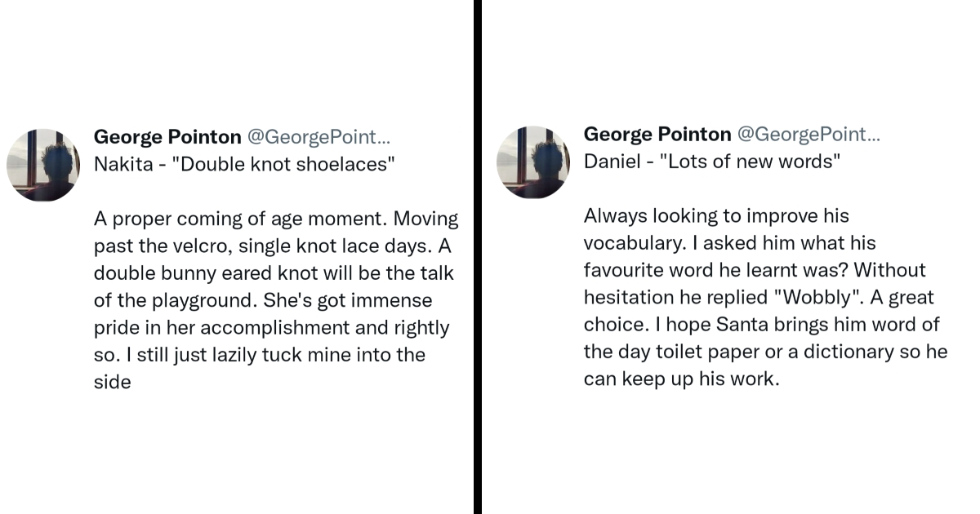
Task: Click the "Lots of new words" quoted title
Action: coord(755,161)
